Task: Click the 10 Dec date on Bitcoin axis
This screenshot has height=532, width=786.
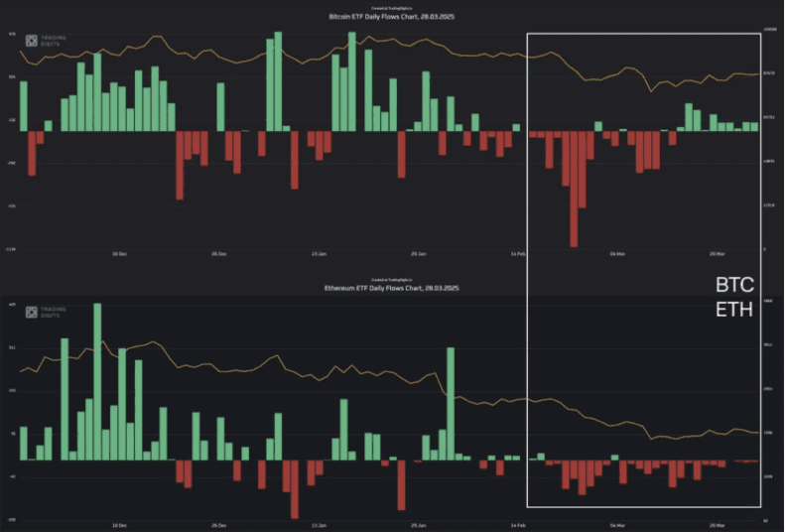Action: point(119,254)
